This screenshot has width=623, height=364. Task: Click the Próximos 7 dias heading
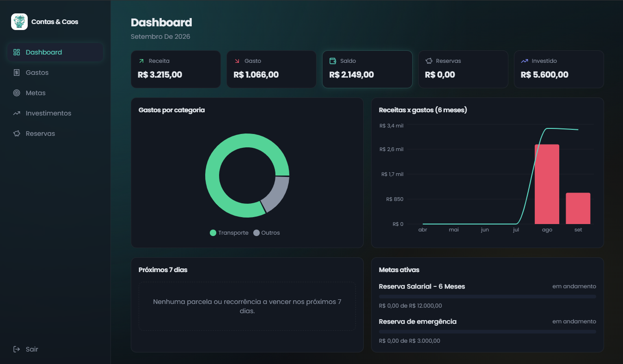[x=163, y=270]
